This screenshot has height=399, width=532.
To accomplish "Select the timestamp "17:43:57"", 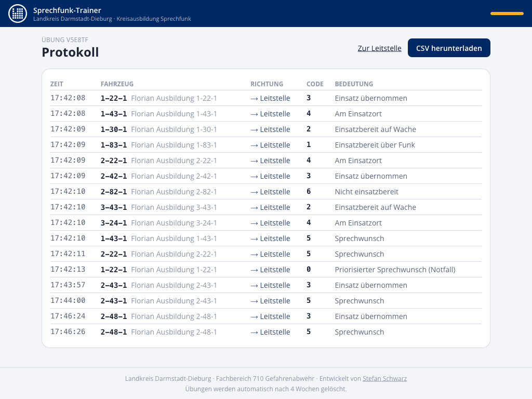I will click(68, 285).
